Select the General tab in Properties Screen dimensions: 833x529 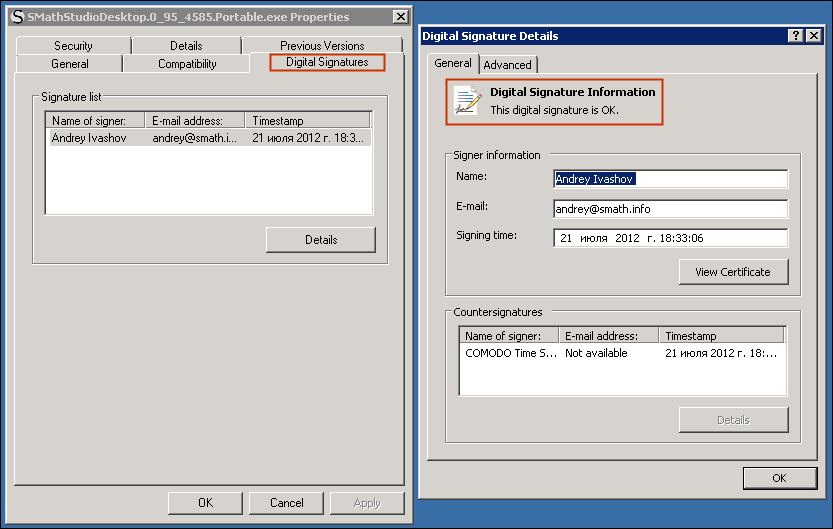pos(70,64)
